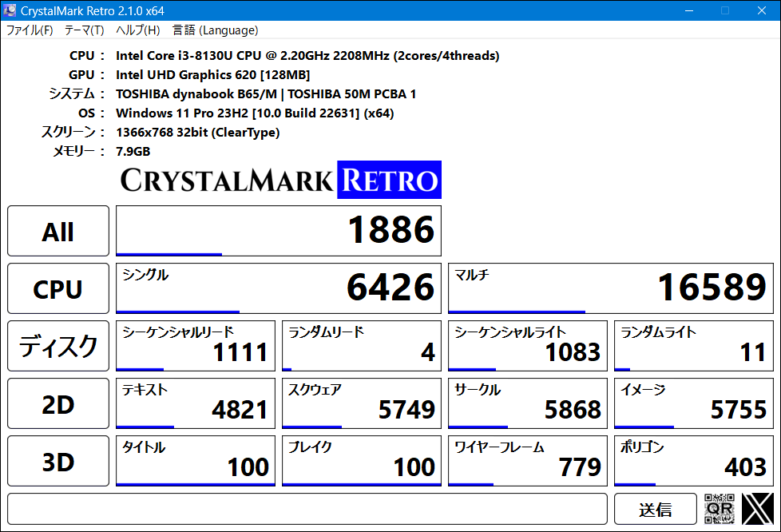The image size is (781, 532).
Task: Open the ファイル(F) menu
Action: pos(30,30)
